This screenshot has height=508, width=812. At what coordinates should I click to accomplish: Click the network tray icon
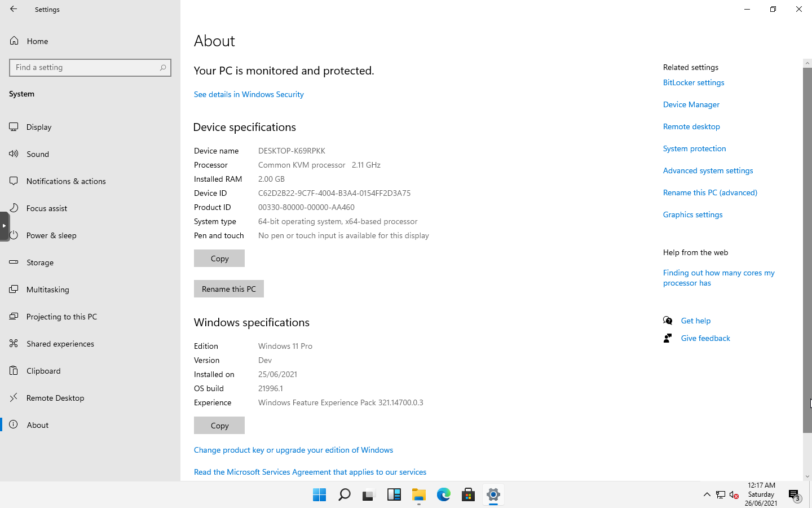pyautogui.click(x=721, y=495)
